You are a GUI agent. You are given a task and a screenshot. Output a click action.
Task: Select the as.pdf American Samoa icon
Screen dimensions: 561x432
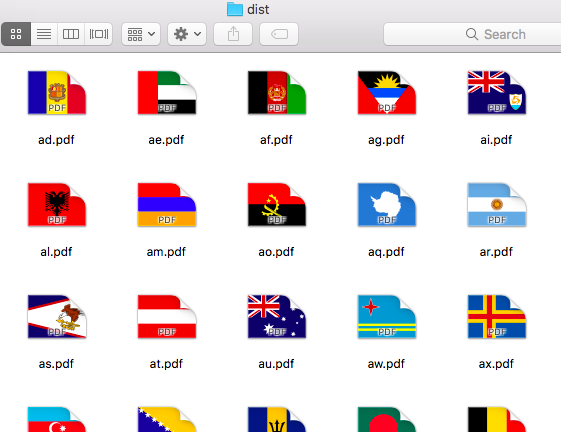pyautogui.click(x=57, y=317)
